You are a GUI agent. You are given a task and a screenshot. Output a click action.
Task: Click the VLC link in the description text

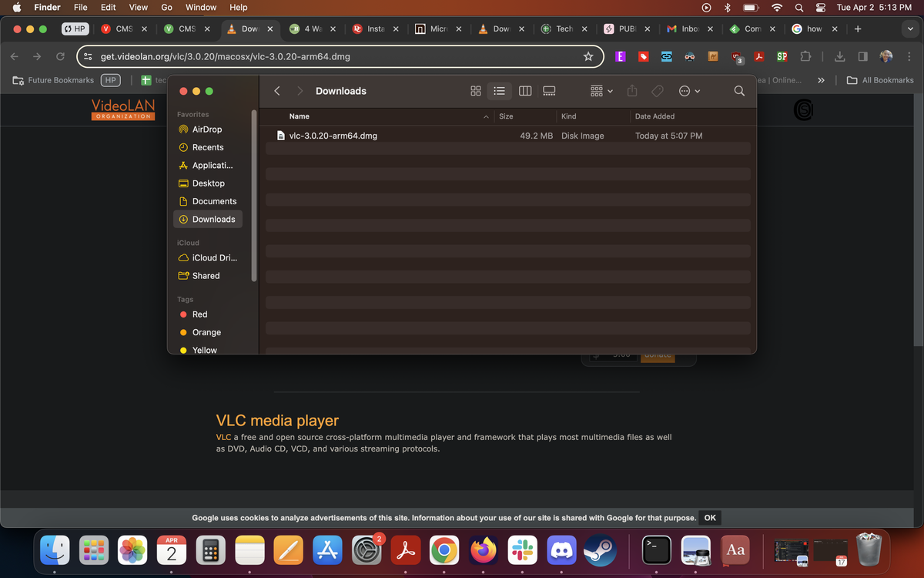pyautogui.click(x=223, y=436)
